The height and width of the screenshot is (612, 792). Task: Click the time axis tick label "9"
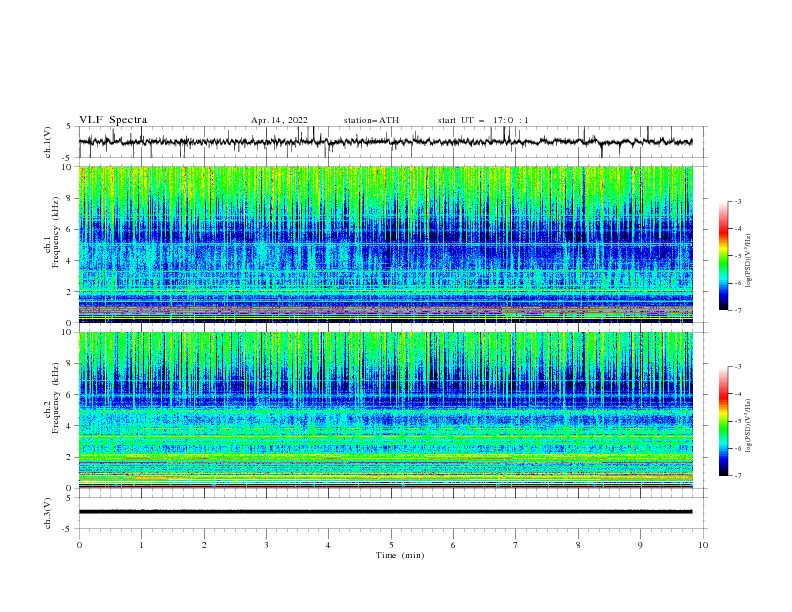640,545
